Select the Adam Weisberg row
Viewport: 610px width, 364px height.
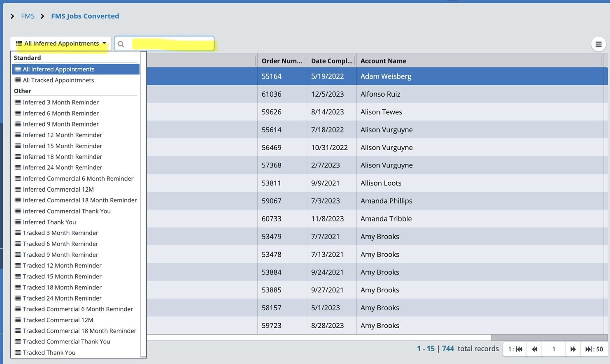[377, 77]
